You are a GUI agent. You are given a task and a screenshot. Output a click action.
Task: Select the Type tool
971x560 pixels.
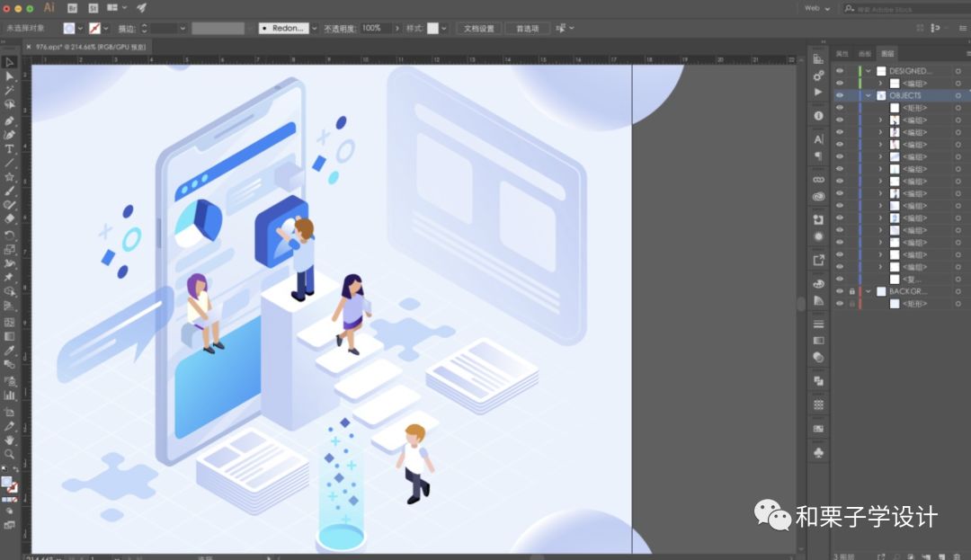point(9,149)
